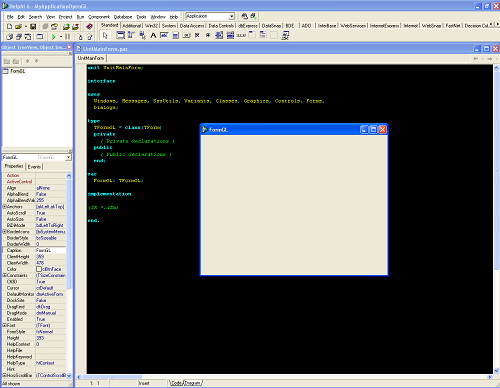Screen dimensions: 500x388
Task: Select the Cursor property row
Action: (34, 288)
